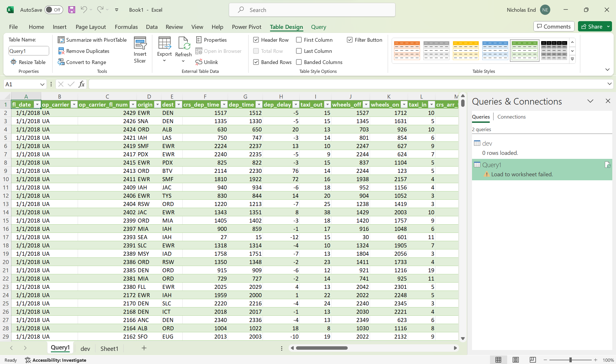Switch to Page Layout view in status bar
Viewport: 616px width, 364px height.
point(515,360)
